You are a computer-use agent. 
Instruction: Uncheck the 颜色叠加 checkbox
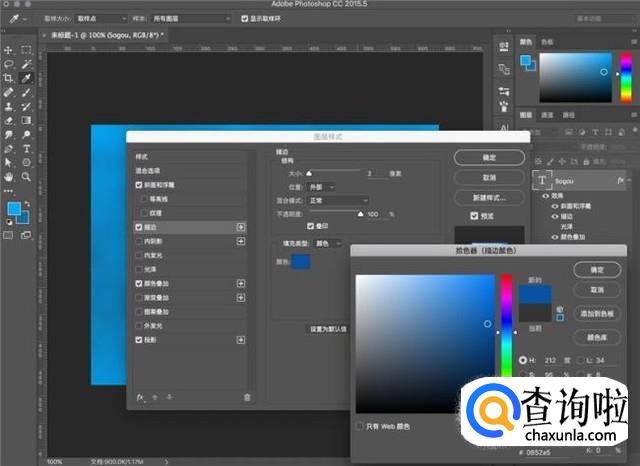(x=139, y=284)
